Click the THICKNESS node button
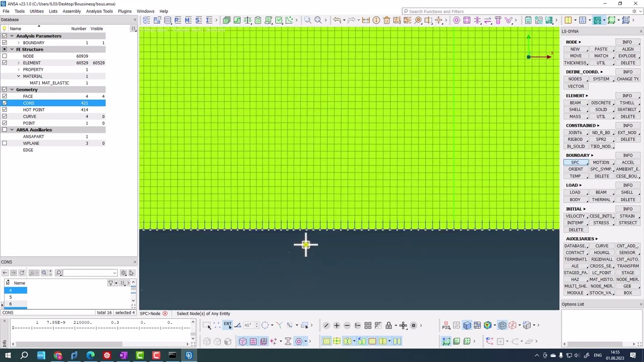This screenshot has width=644, height=362. point(575,63)
